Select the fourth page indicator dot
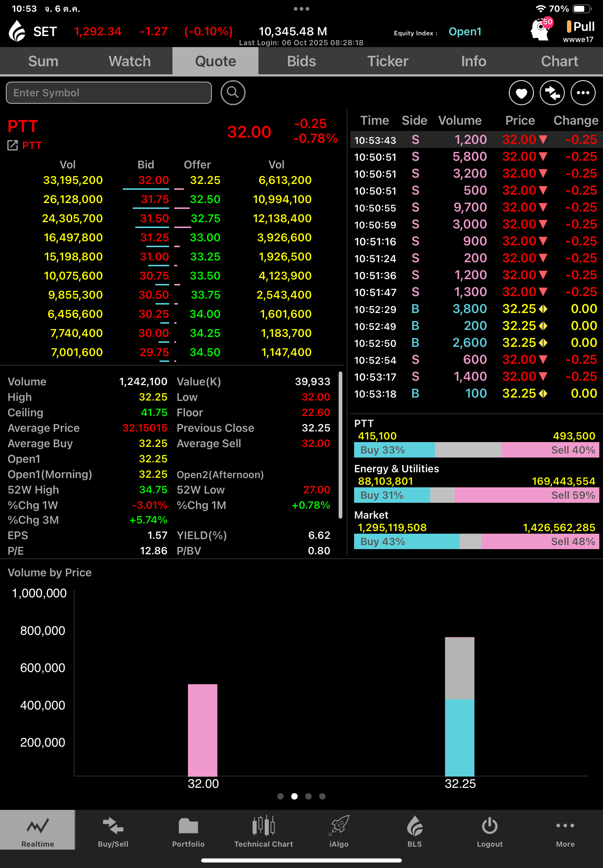The height and width of the screenshot is (868, 603). (322, 796)
